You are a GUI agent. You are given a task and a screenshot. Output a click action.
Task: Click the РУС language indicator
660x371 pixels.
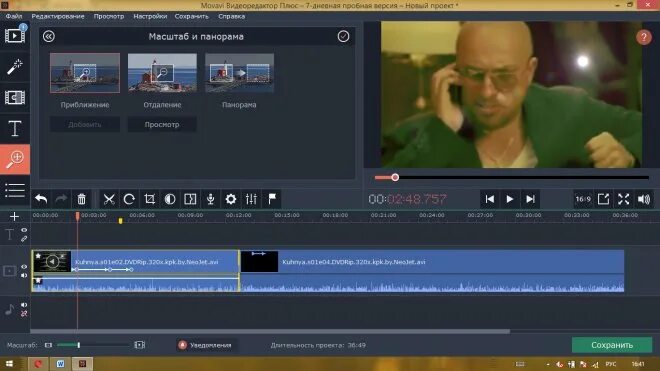point(610,364)
